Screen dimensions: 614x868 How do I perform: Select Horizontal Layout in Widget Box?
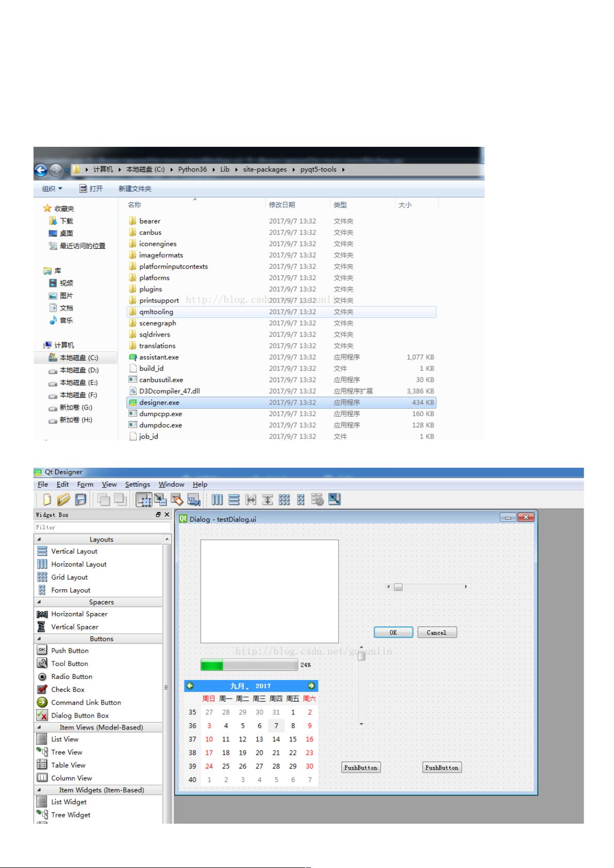point(79,564)
